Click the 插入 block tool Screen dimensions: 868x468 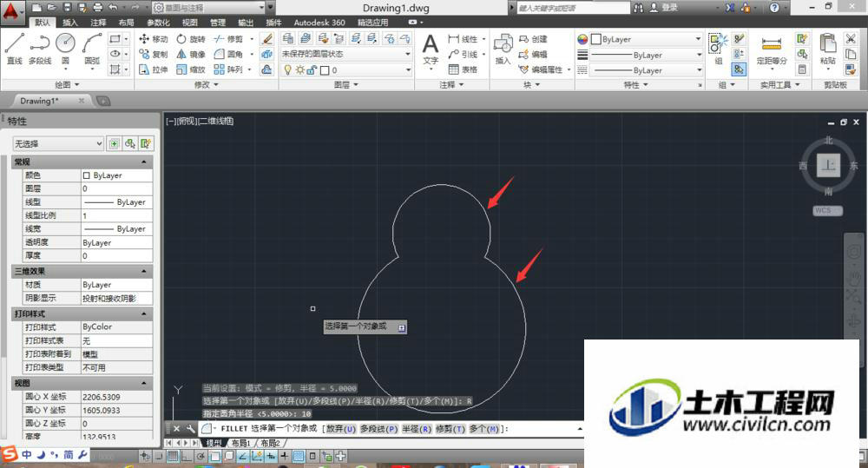click(503, 49)
